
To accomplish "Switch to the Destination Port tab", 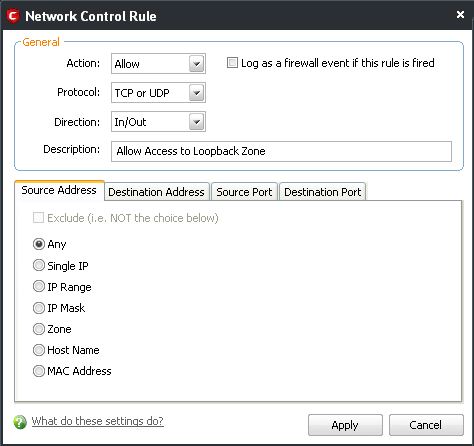I will pos(323,192).
